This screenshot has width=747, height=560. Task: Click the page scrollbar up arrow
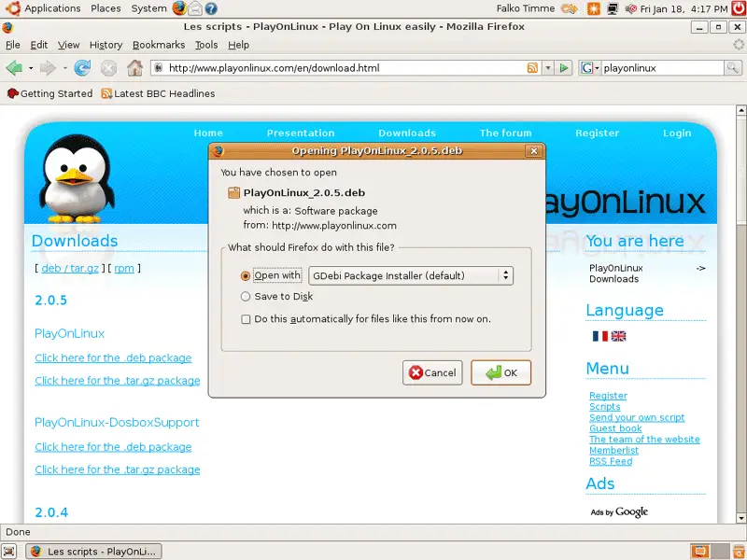click(x=740, y=110)
